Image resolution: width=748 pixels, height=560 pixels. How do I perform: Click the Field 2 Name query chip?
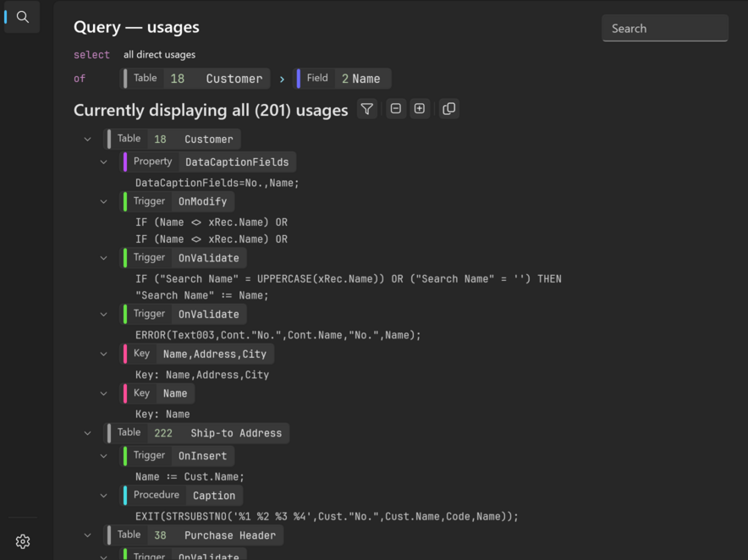(342, 78)
